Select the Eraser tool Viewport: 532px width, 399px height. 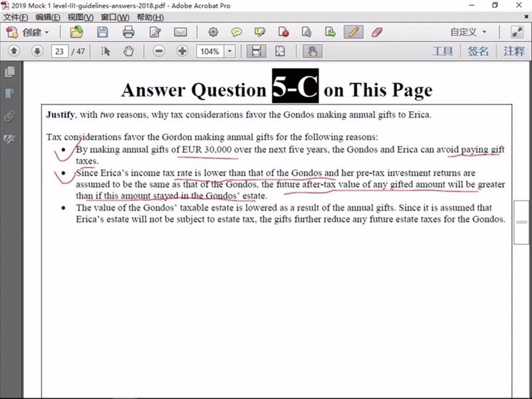tap(377, 32)
